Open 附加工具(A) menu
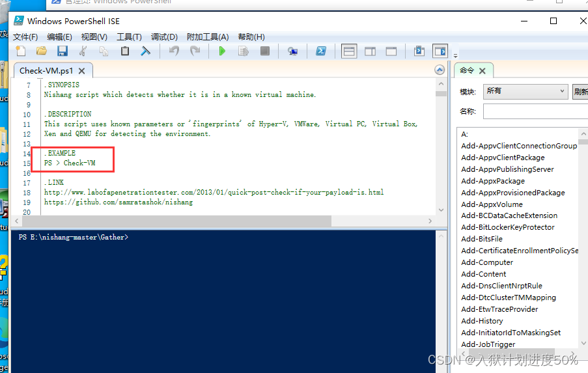The image size is (588, 373). pos(208,36)
